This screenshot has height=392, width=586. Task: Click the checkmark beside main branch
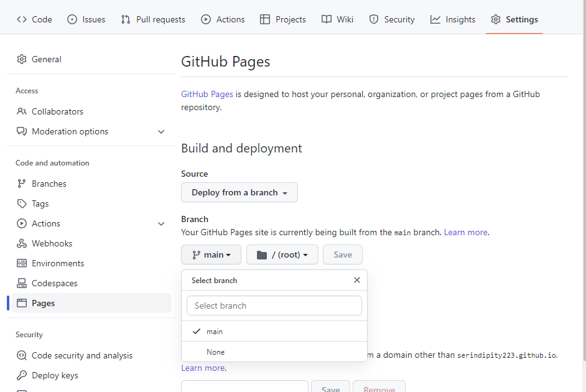coord(197,331)
